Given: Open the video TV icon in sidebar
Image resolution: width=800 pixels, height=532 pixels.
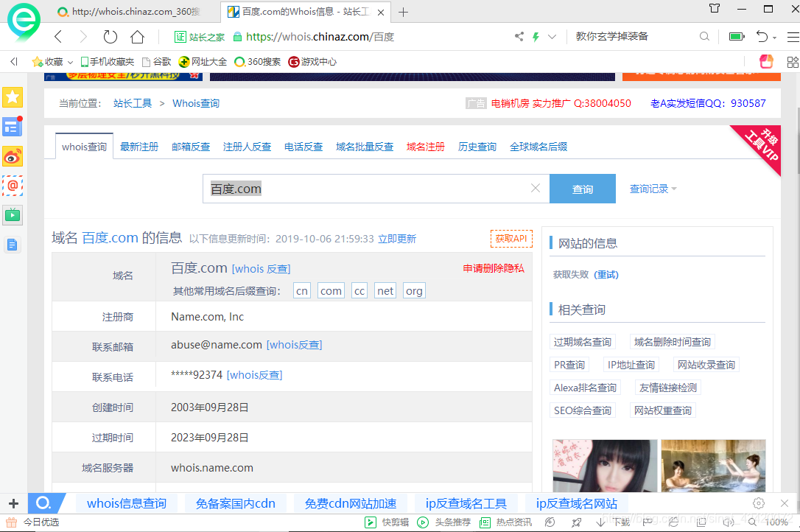Looking at the screenshot, I should pos(13,215).
